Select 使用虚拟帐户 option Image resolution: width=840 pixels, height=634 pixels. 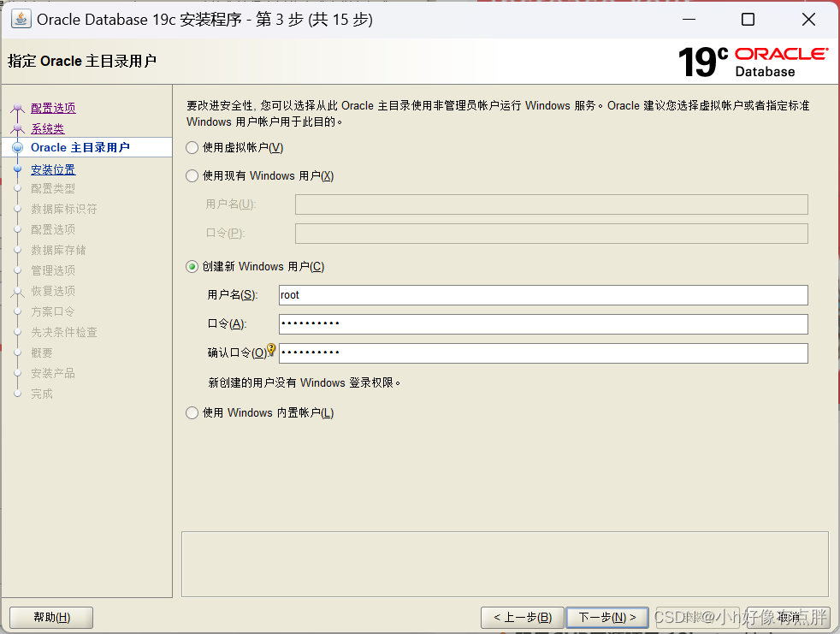[x=192, y=146]
